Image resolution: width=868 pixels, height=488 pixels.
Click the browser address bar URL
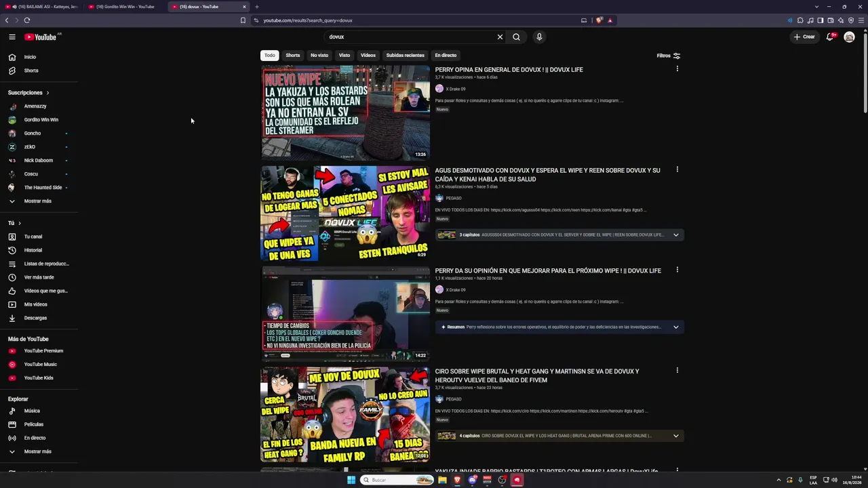[308, 20]
